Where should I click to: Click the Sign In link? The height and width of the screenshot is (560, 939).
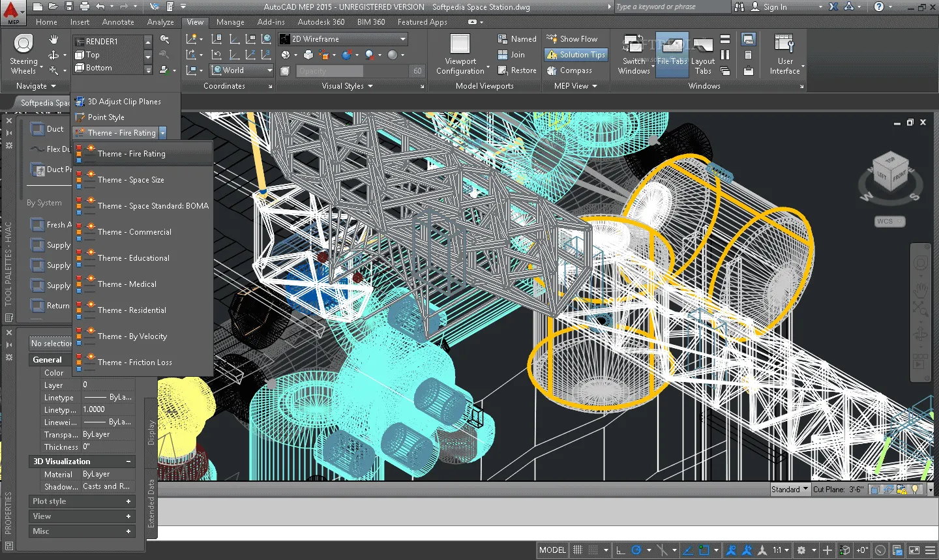pyautogui.click(x=775, y=7)
